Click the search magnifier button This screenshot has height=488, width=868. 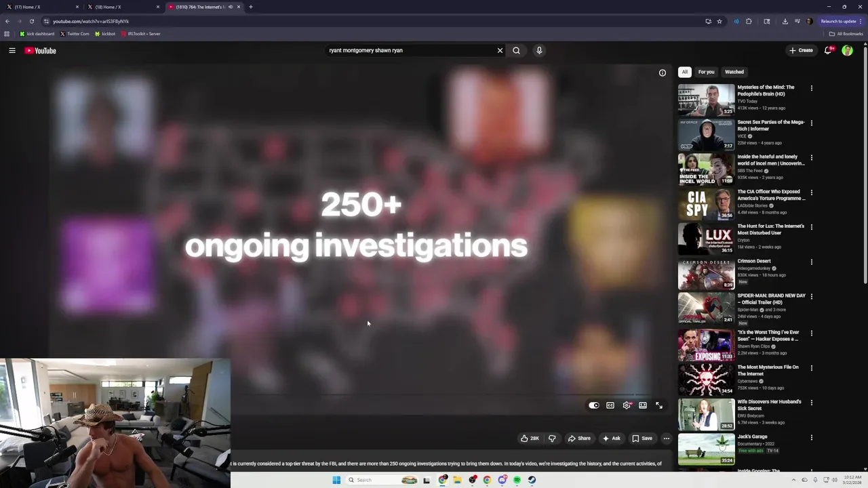(516, 50)
